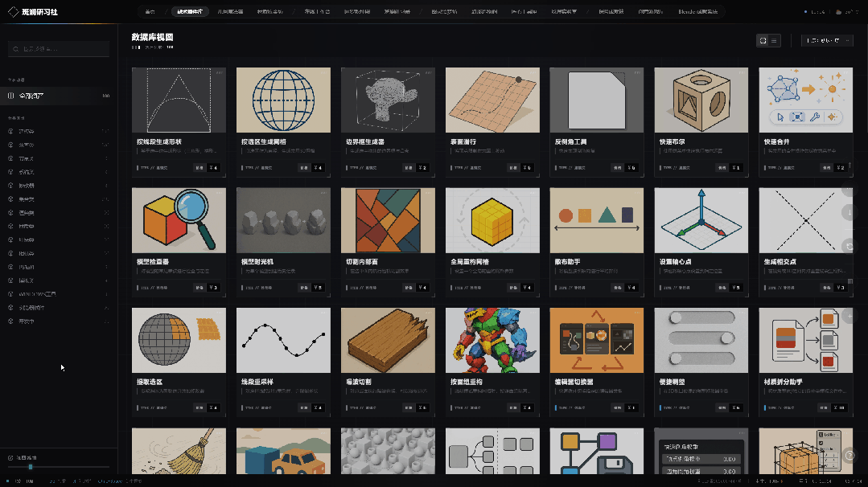Open the 边界框生成器 monkey thumbnail
The width and height of the screenshot is (868, 487).
tap(388, 100)
